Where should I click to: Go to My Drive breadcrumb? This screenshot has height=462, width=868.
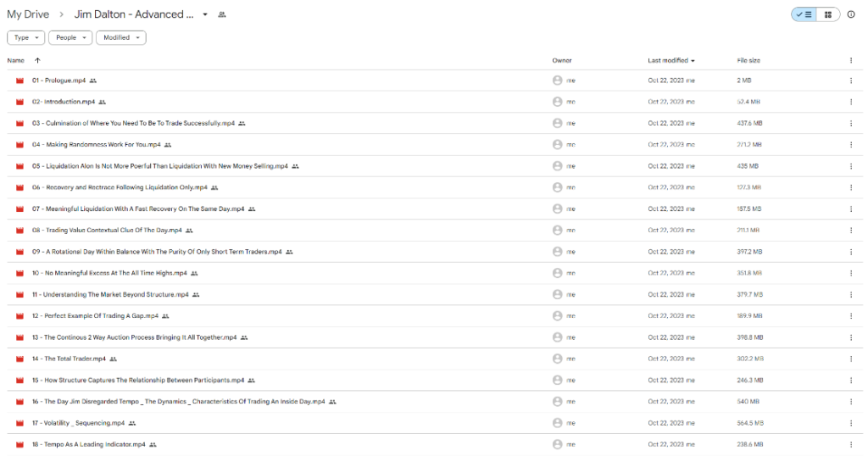[x=28, y=14]
